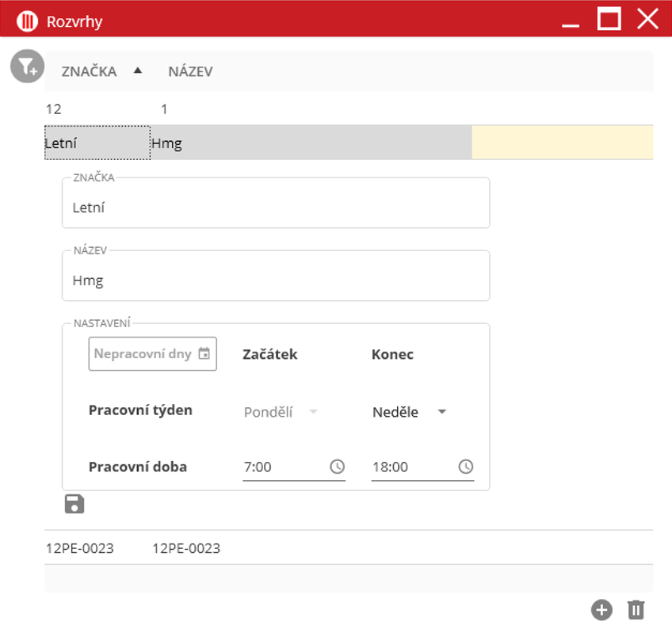Open clock picker for 18:00 end time

[x=465, y=467]
